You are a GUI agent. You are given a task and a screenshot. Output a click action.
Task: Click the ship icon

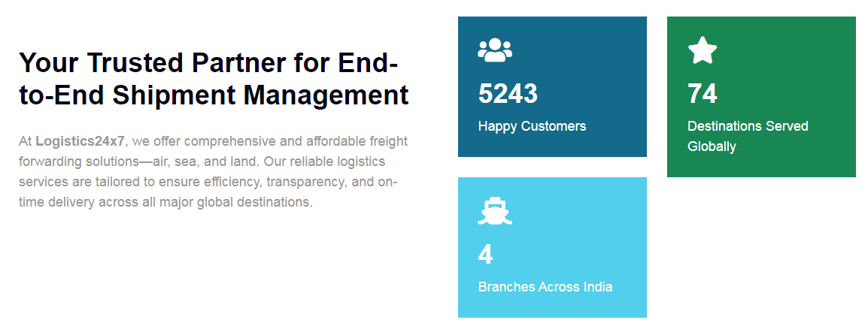pyautogui.click(x=494, y=211)
